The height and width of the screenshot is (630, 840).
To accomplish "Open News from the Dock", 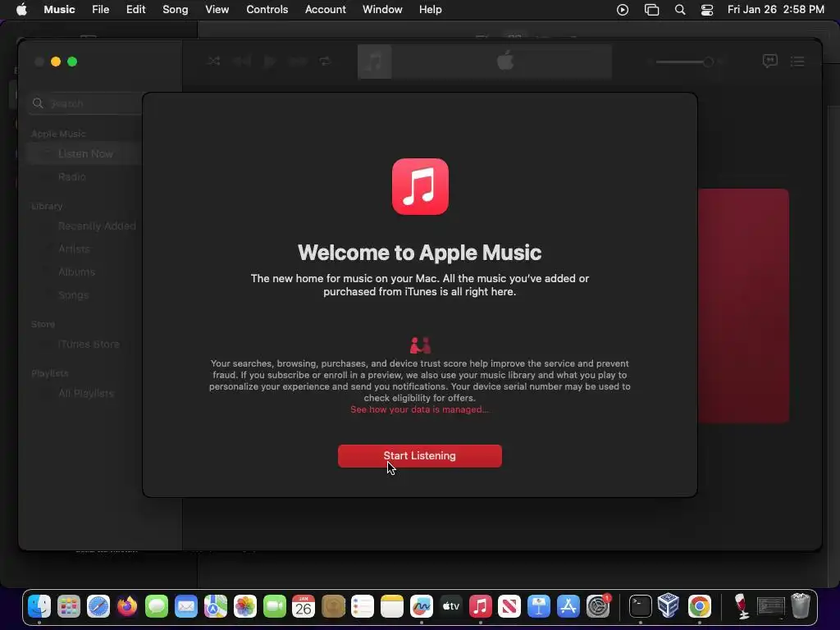I will coord(509,606).
